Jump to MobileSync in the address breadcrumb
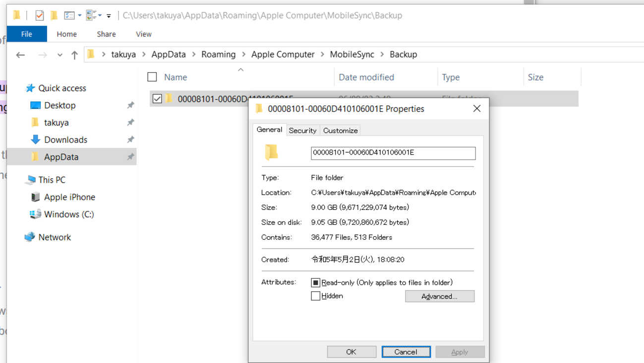This screenshot has width=644, height=363. tap(352, 54)
